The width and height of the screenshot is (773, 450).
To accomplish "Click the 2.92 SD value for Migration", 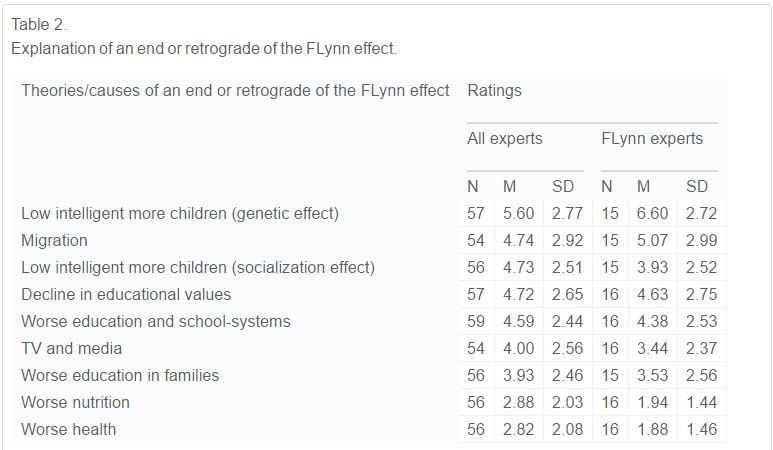I will coord(567,240).
